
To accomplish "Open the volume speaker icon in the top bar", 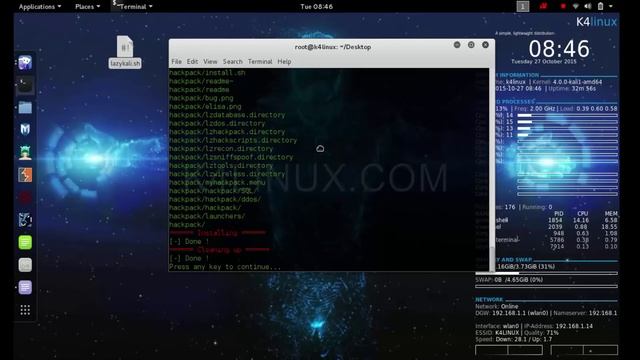I will [588, 6].
